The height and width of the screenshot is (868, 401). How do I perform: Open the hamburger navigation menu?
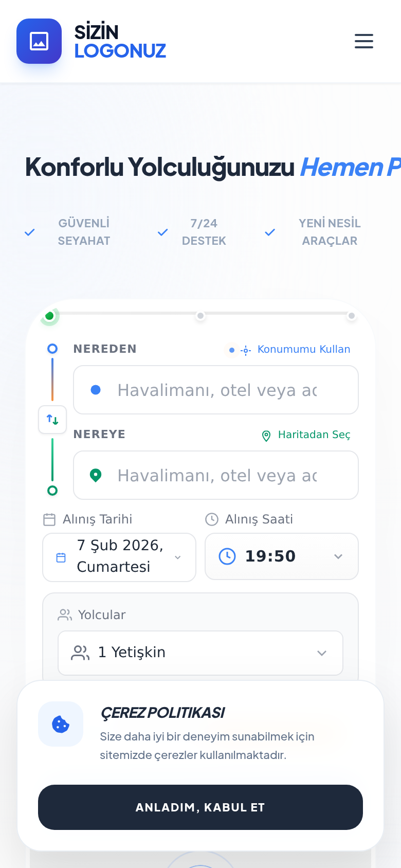click(364, 41)
